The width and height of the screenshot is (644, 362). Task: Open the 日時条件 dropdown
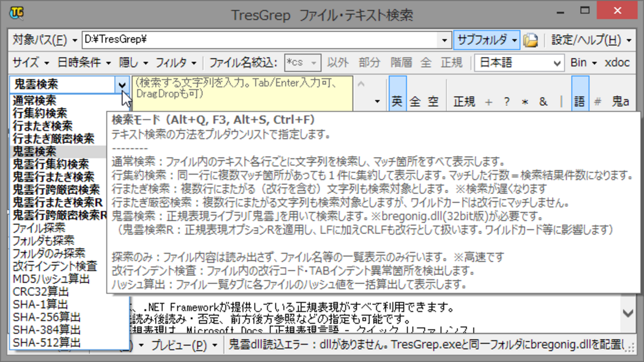click(x=84, y=62)
